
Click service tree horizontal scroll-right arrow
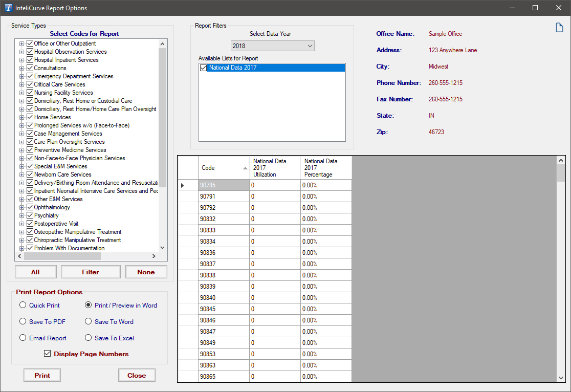[153, 256]
